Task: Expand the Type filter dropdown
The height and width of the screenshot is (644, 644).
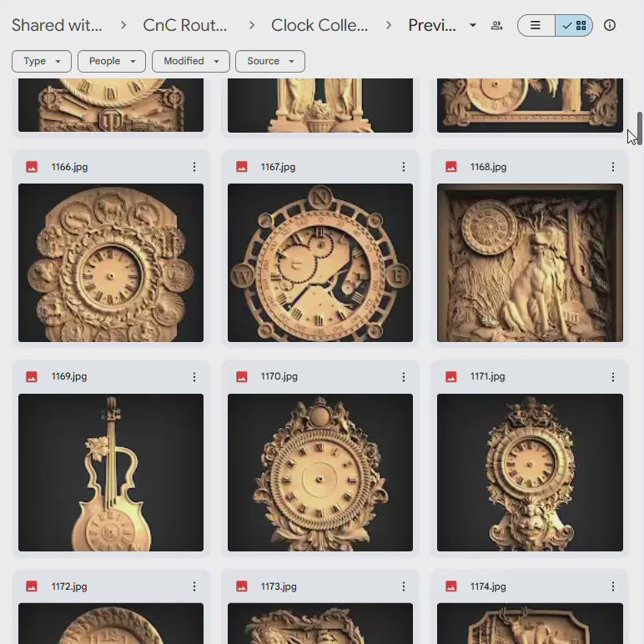Action: (42, 61)
